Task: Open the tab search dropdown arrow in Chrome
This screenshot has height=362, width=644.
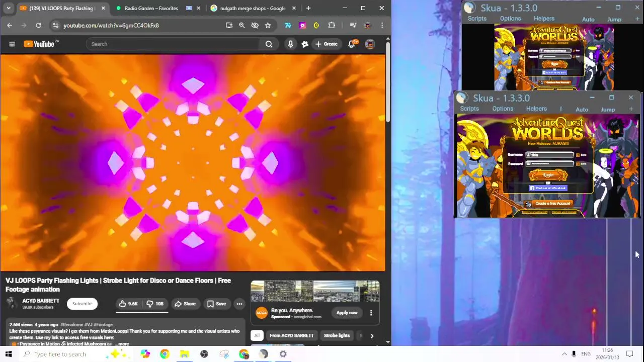Action: click(9, 8)
